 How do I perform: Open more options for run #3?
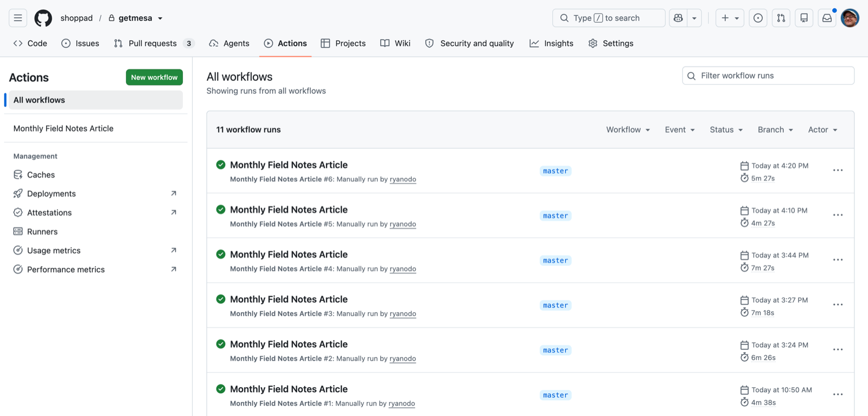click(838, 305)
